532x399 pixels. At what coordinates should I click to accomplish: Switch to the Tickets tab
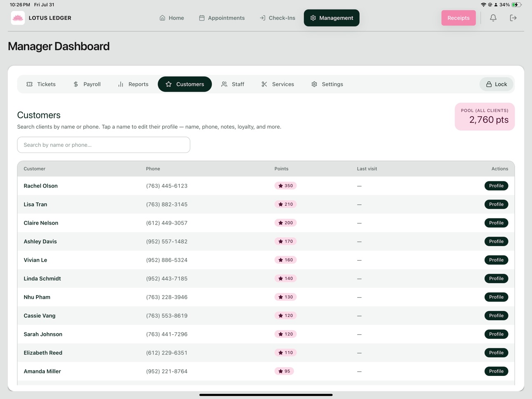pyautogui.click(x=41, y=84)
